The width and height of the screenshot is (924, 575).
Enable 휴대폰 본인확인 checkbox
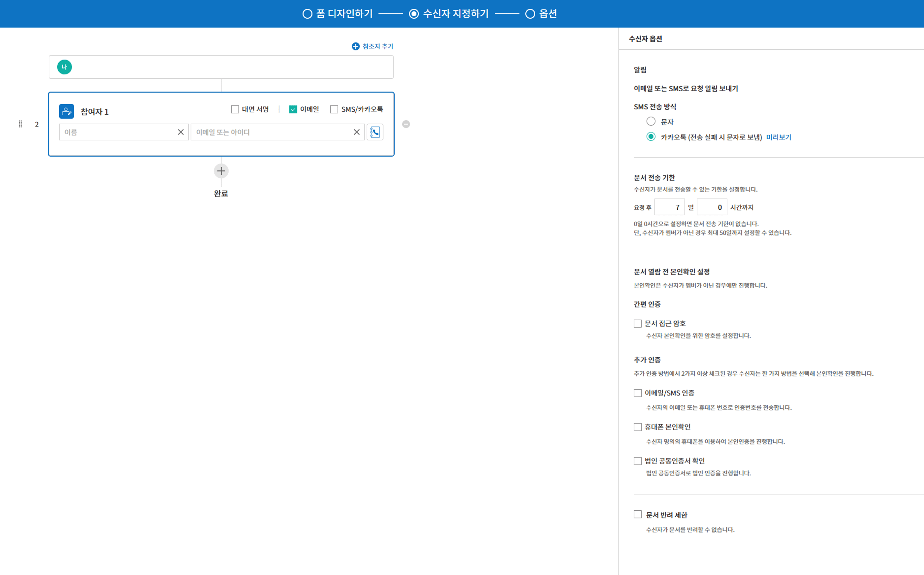(x=638, y=427)
